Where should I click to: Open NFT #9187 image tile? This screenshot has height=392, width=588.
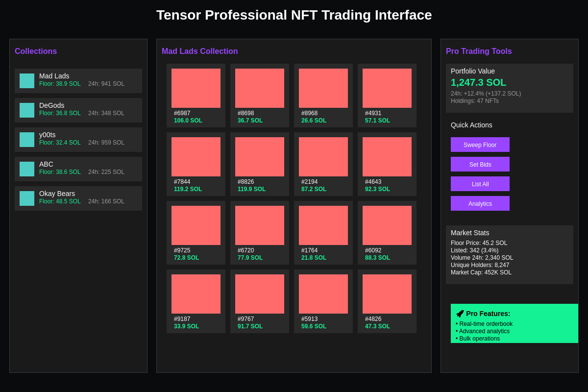point(196,294)
